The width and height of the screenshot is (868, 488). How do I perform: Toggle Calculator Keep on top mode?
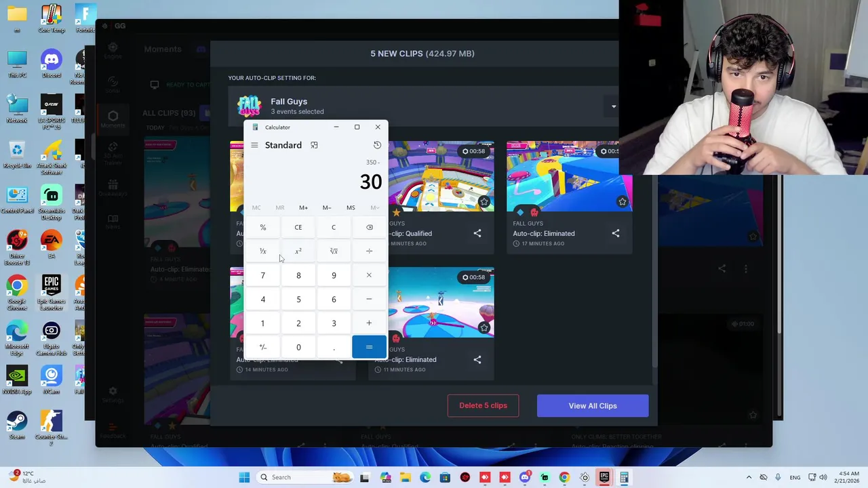[x=314, y=145]
